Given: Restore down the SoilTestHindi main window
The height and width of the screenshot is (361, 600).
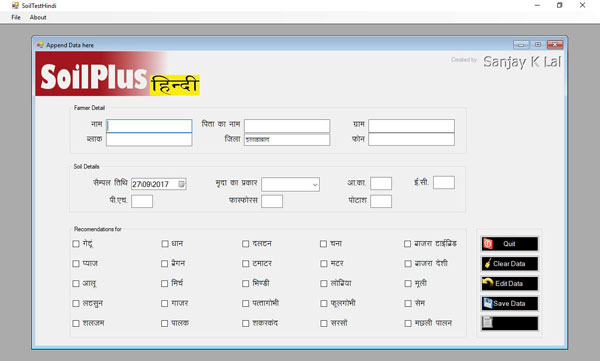Looking at the screenshot, I should point(559,5).
